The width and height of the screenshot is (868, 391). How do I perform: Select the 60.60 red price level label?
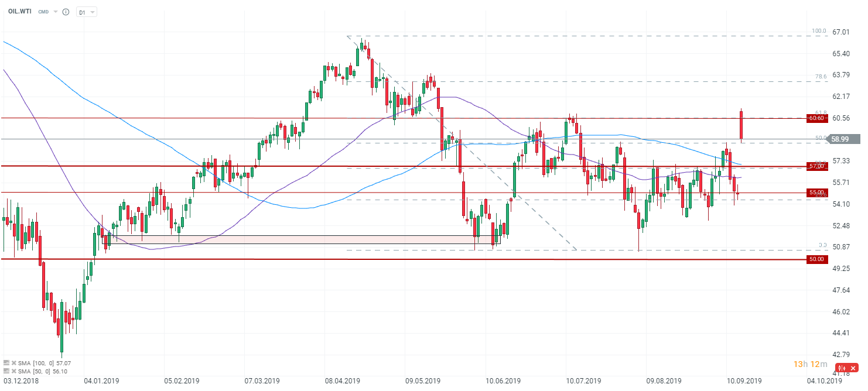coord(816,118)
